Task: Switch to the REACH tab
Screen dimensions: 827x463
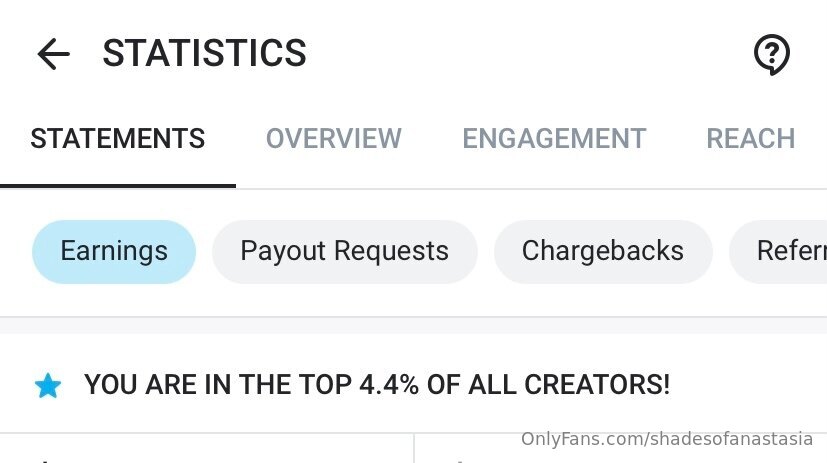Action: click(751, 139)
